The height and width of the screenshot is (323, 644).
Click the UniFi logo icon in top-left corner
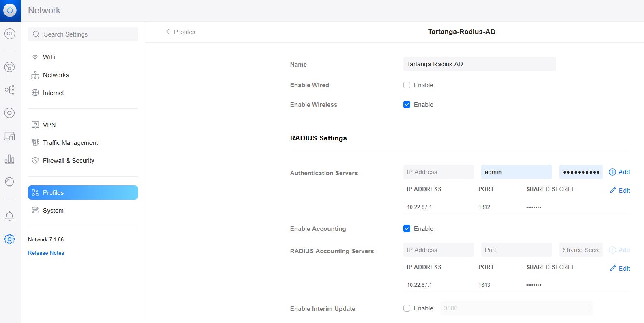(x=10, y=10)
